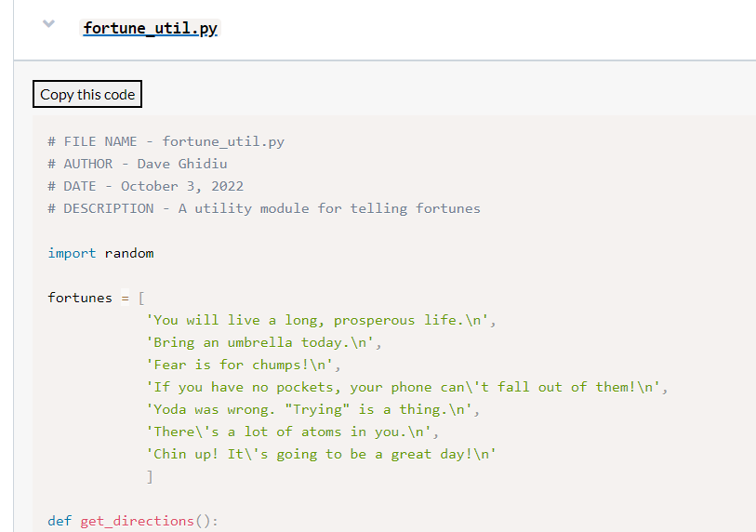Click the AUTHOR - Dave Ghidiu comment line
756x532 pixels.
[138, 164]
